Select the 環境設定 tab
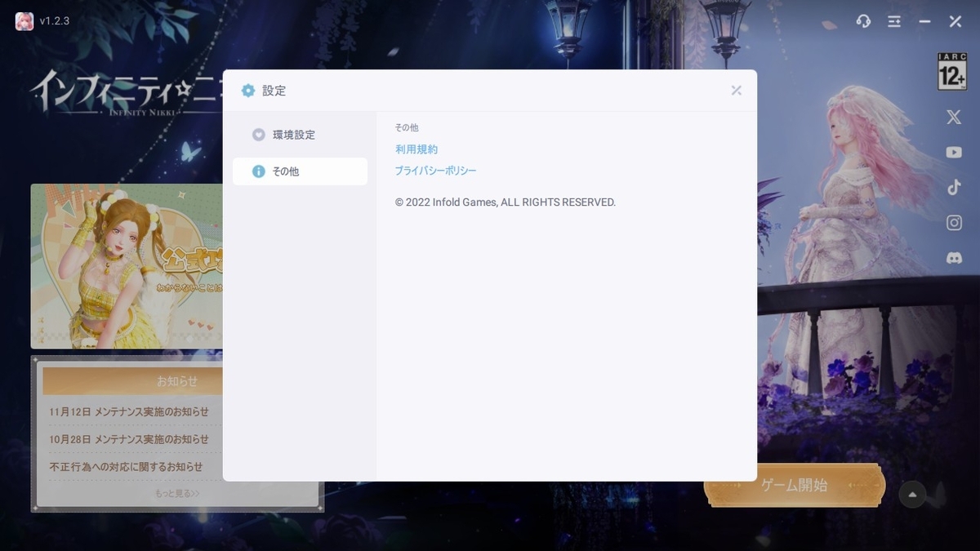Screen dimensions: 980x551 coord(300,135)
